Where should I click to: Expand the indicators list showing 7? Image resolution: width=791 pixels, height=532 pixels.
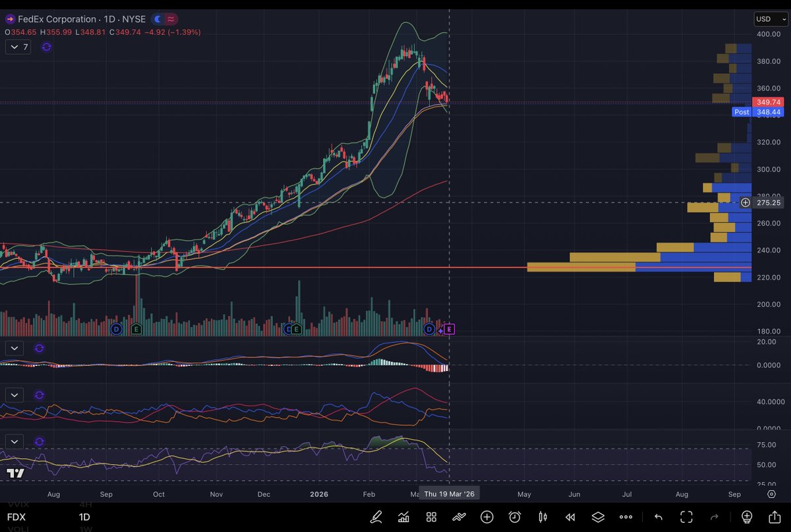(x=18, y=47)
